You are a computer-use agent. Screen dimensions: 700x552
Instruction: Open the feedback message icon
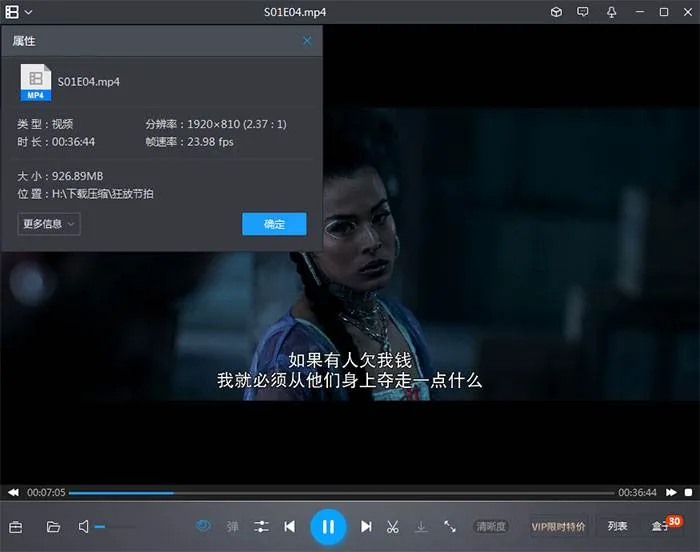coord(583,12)
